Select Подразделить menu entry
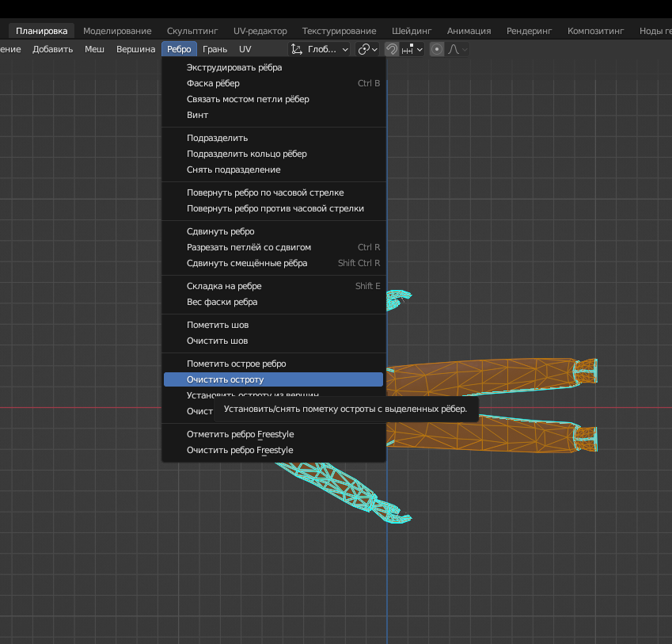Screen dimensions: 672x644 tap(217, 138)
